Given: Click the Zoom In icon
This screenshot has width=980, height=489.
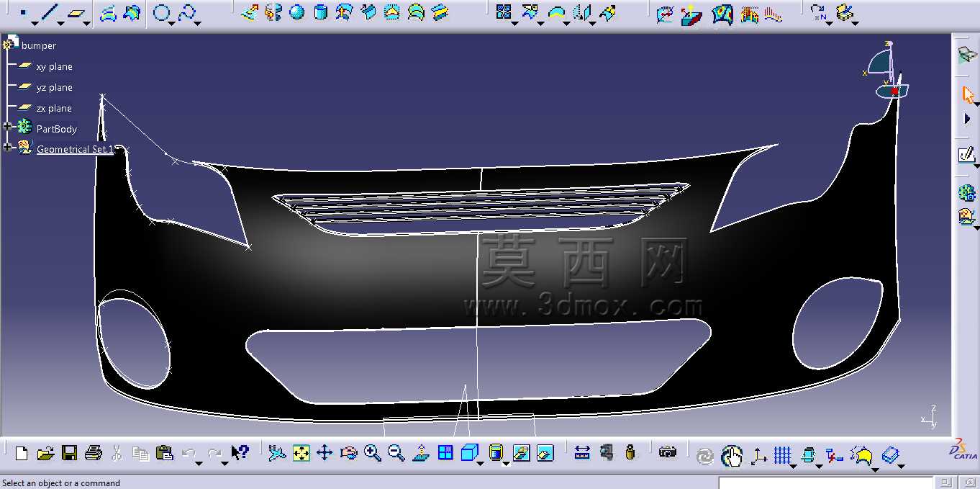Looking at the screenshot, I should 372,453.
